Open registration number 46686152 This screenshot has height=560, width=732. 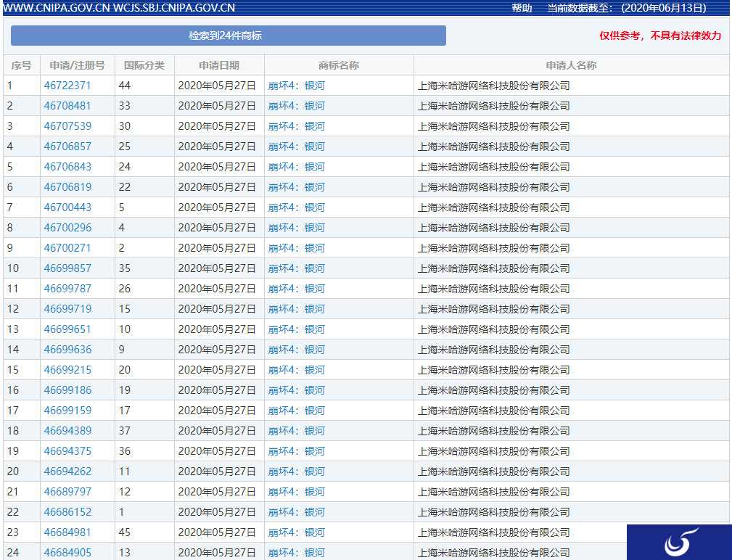pyautogui.click(x=67, y=512)
